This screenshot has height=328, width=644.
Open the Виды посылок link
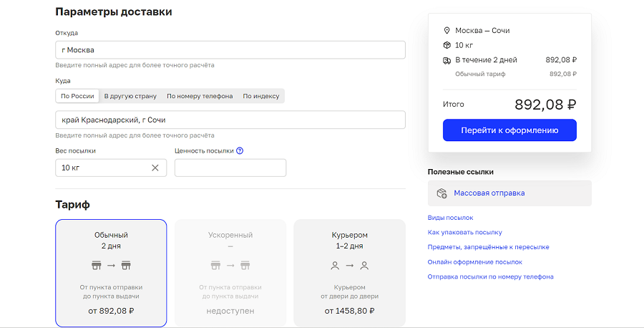450,218
